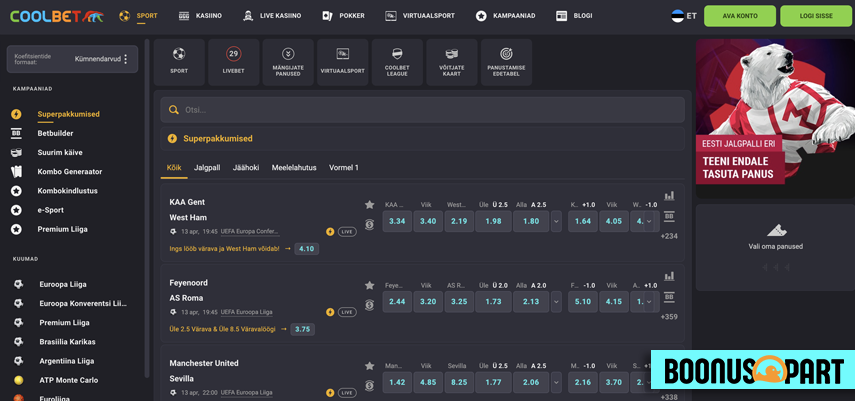Click cash-out icon for Feyenoord match

(370, 305)
